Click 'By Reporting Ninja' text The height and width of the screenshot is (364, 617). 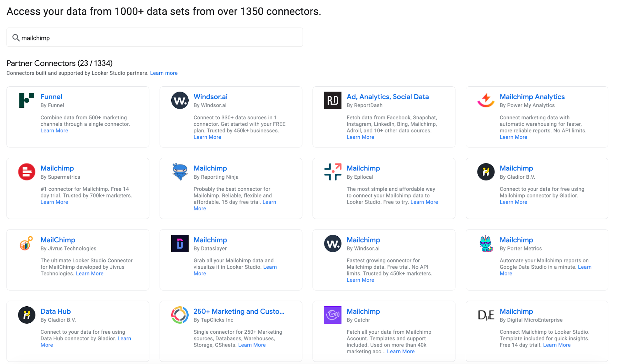(x=216, y=177)
